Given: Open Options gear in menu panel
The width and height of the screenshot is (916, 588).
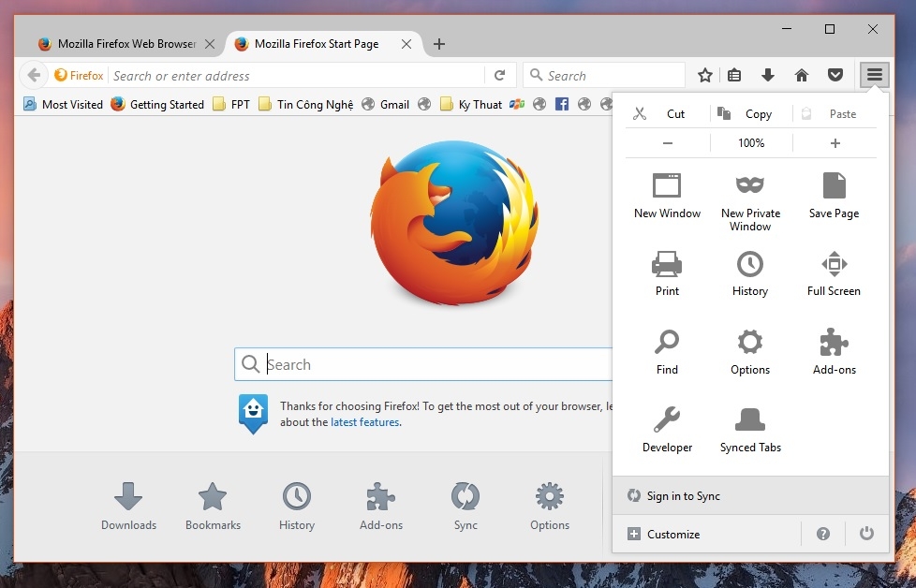Looking at the screenshot, I should tap(750, 352).
